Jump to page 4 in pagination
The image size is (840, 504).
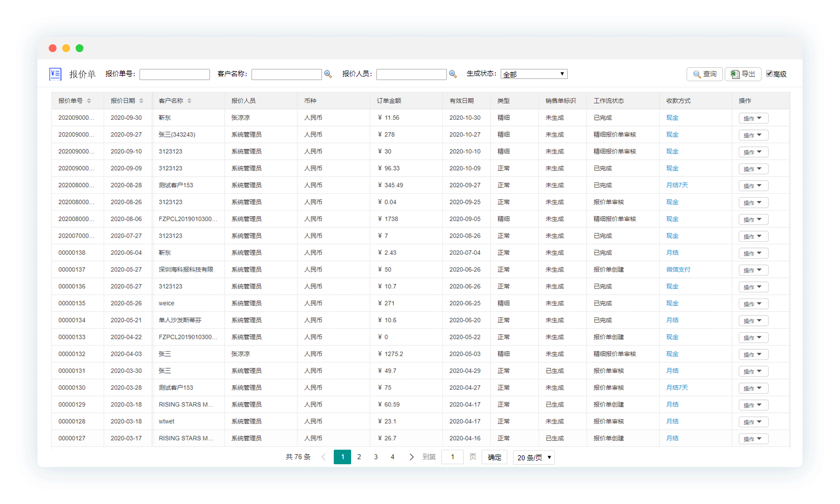(393, 457)
